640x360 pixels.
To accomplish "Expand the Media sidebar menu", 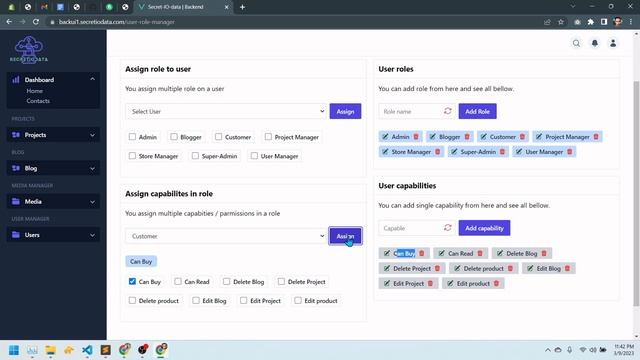I will (53, 202).
